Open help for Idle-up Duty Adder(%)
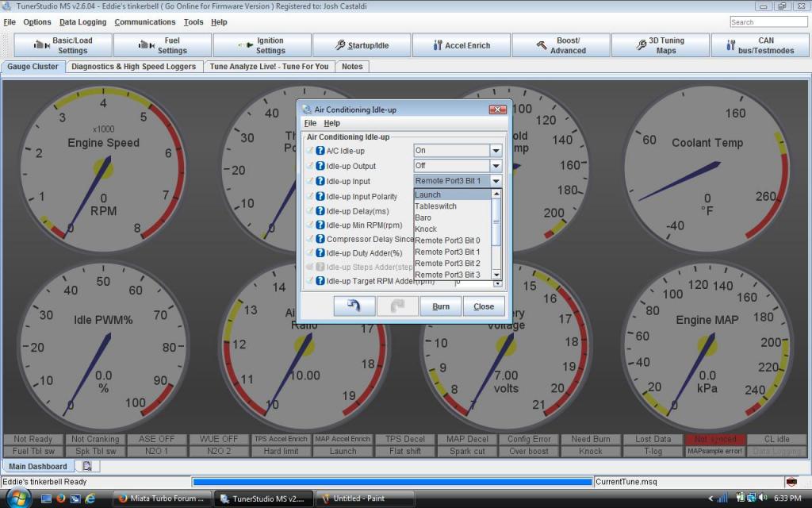This screenshot has width=812, height=508. coord(320,253)
